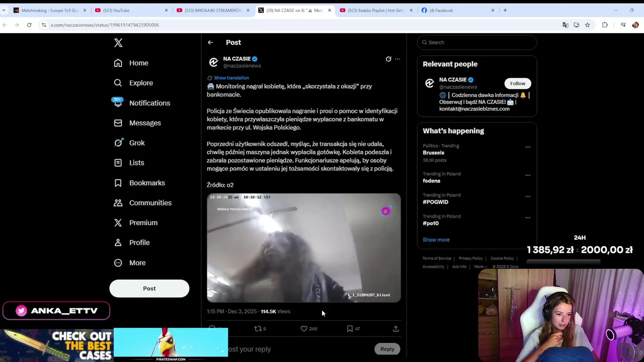The image size is (644, 362).
Task: Open Grok in the sidebar
Action: click(x=129, y=143)
